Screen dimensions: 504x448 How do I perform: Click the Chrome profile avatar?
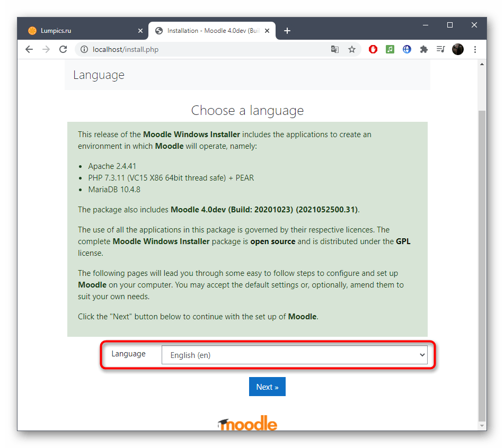pyautogui.click(x=458, y=49)
